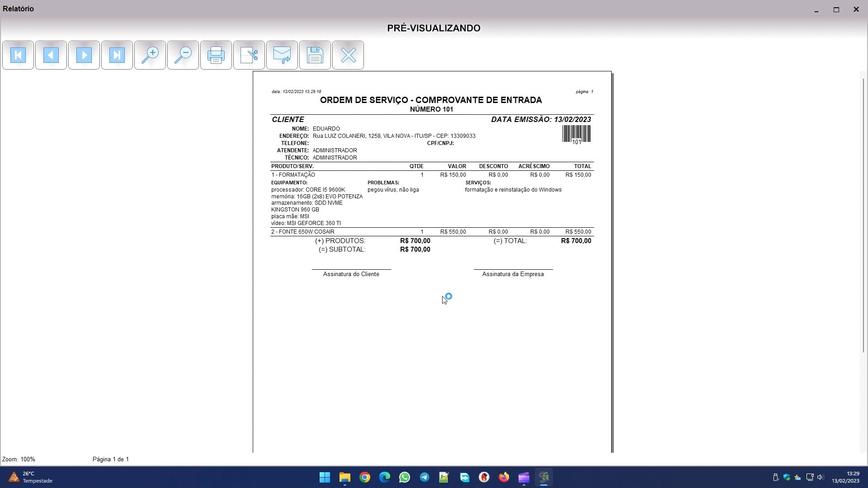Open Microsoft Edge from the taskbar
This screenshot has height=488, width=868.
coord(385,477)
